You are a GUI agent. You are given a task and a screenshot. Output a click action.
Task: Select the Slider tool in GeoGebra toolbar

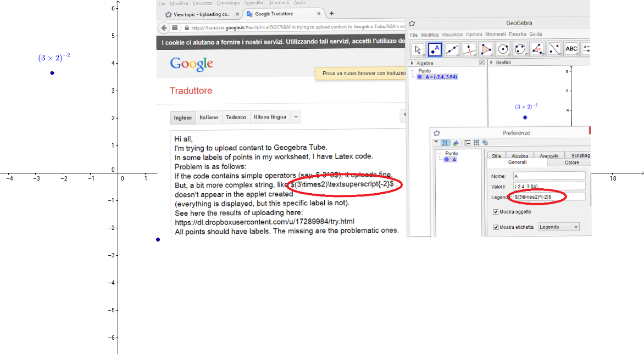[586, 49]
